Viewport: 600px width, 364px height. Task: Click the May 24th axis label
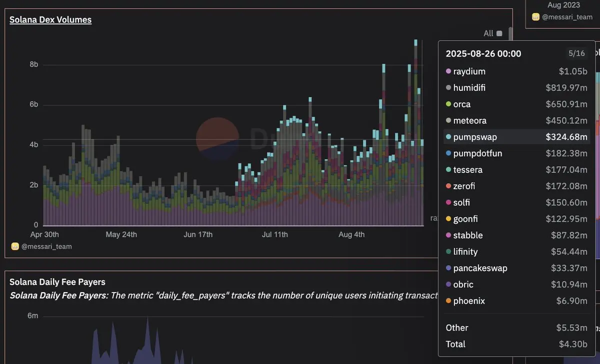121,235
